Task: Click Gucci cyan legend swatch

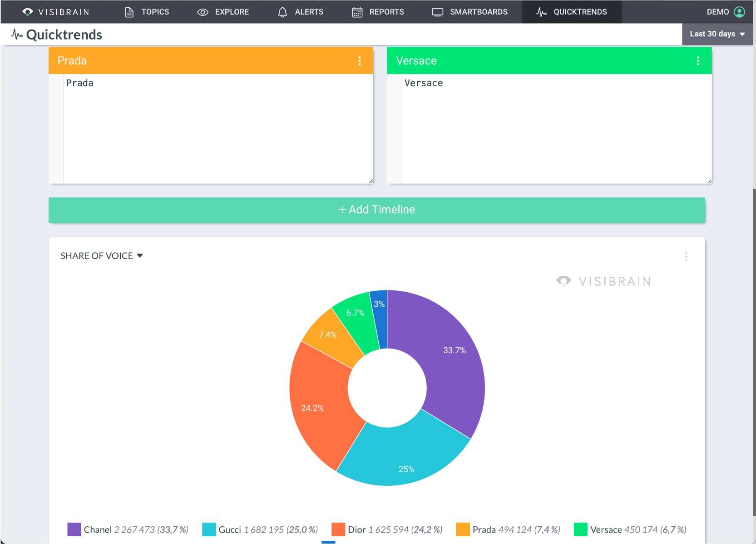Action: coord(209,529)
